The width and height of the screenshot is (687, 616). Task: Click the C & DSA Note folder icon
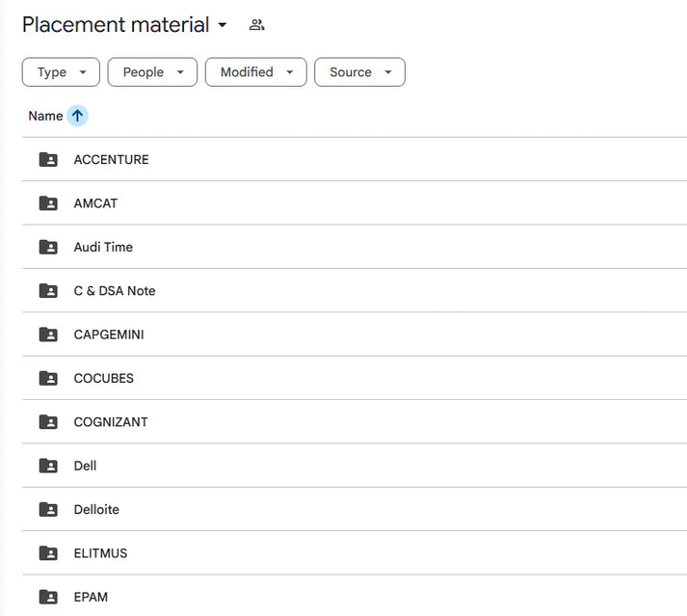(48, 291)
